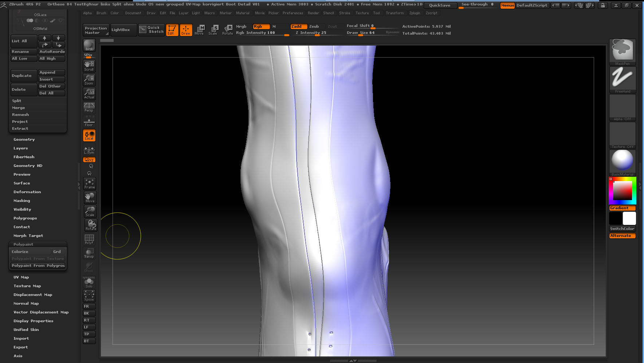Collapse the Polypaint subpalette
Screen dimensions: 644x363
(x=23, y=245)
